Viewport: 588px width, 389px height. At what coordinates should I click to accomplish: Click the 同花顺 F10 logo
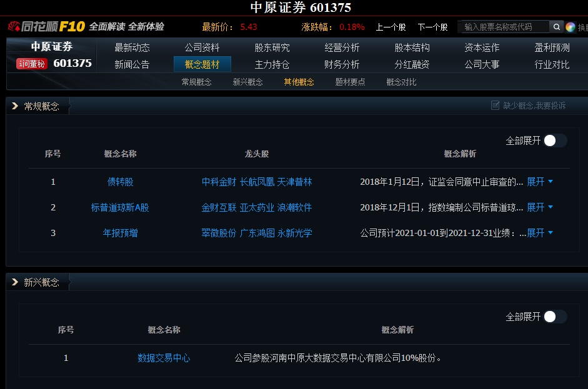point(47,27)
